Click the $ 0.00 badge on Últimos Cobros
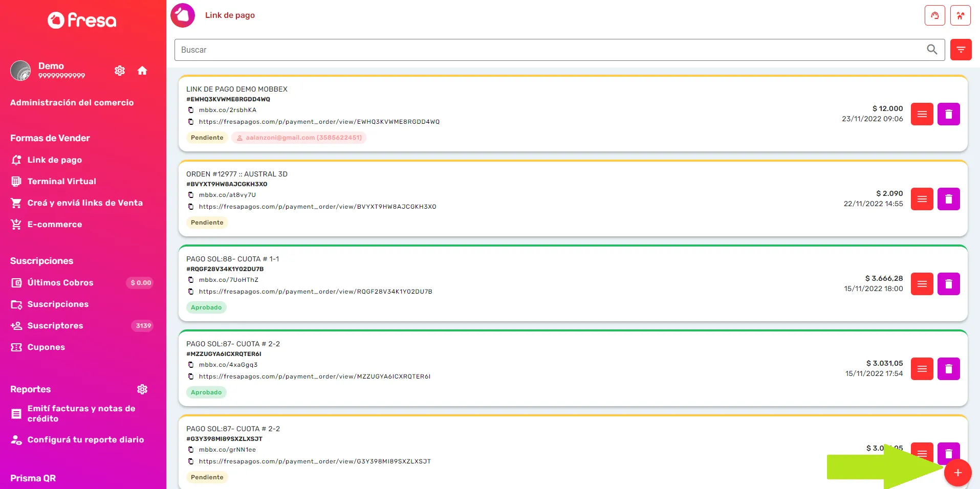This screenshot has height=489, width=980. tap(140, 282)
